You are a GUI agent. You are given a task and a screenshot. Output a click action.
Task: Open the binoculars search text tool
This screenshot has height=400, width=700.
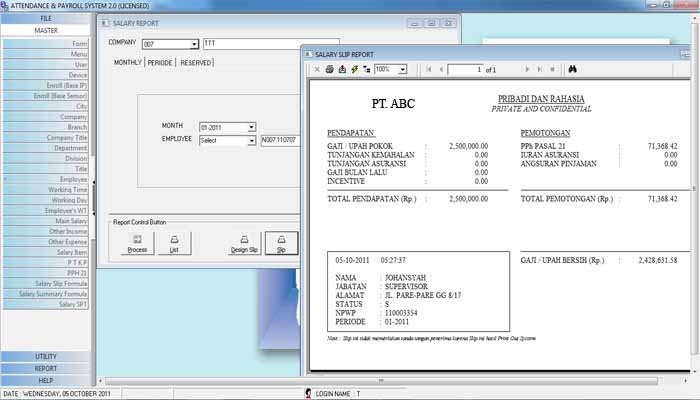pos(572,69)
